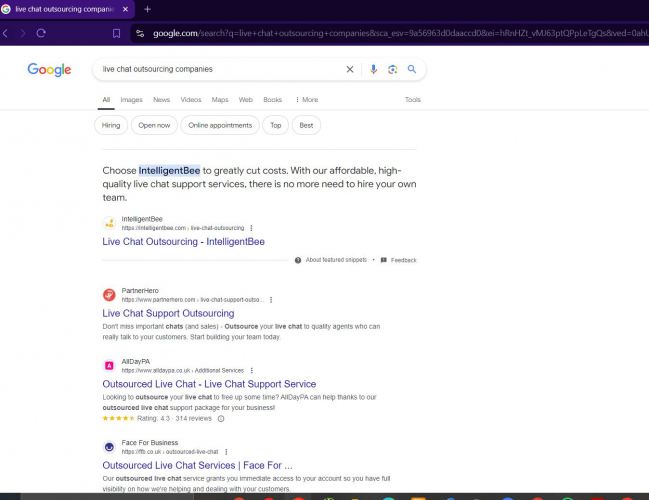Open Live Chat Support Outsourcing link

point(168,313)
